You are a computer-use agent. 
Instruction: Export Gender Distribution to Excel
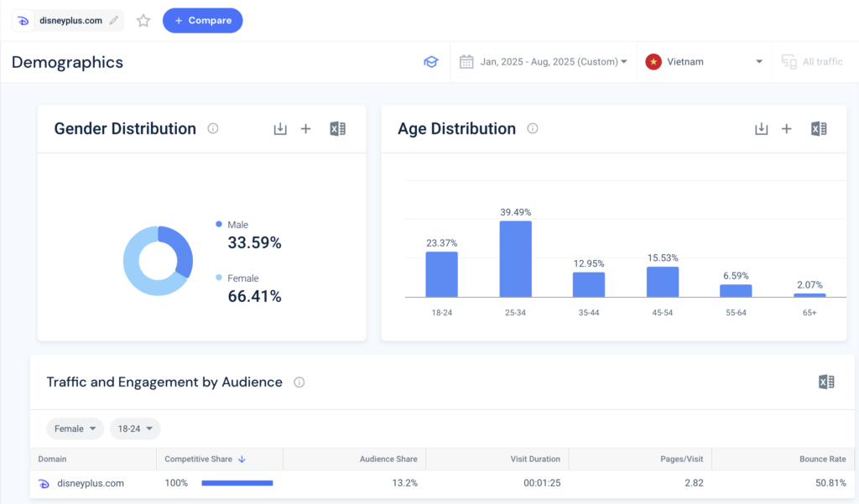pyautogui.click(x=337, y=128)
